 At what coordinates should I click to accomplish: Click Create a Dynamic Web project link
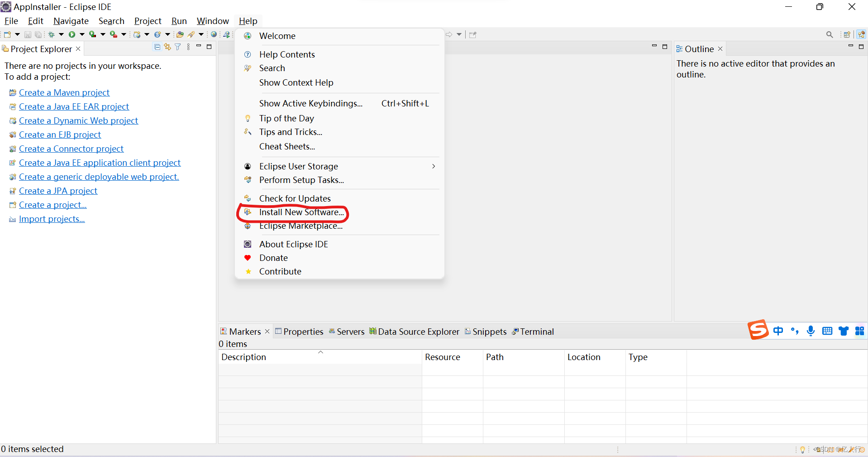pos(78,120)
